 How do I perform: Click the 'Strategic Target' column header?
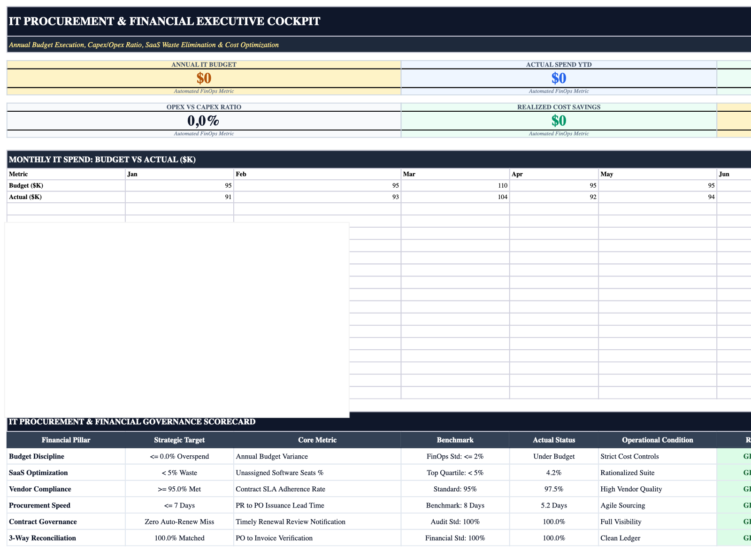tap(179, 440)
